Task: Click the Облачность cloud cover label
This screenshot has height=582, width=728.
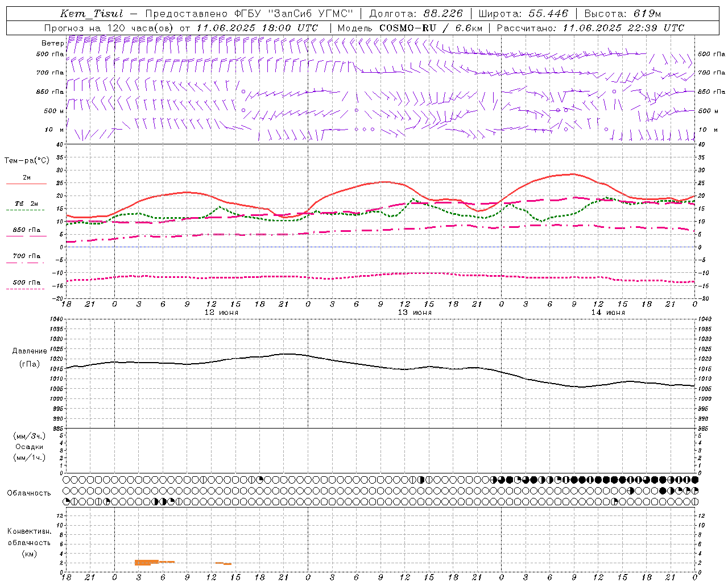Action: 29,493
